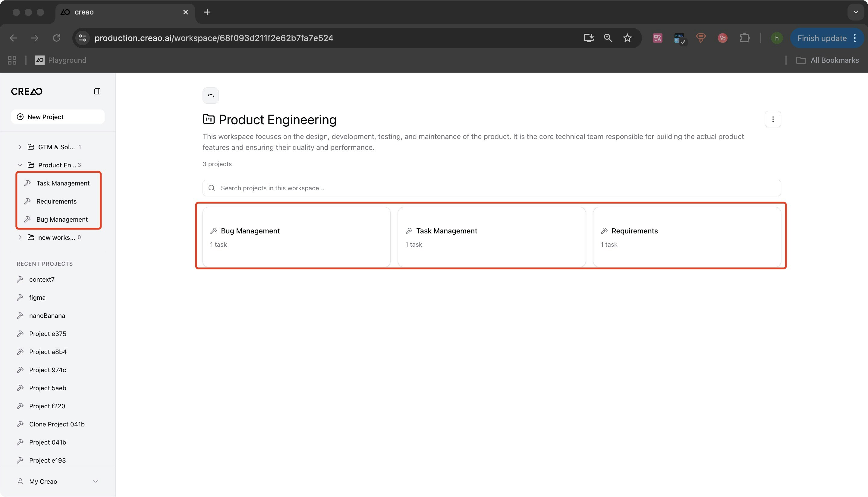Open the My Creao account dropdown
Viewport: 868px width, 497px height.
(x=57, y=481)
